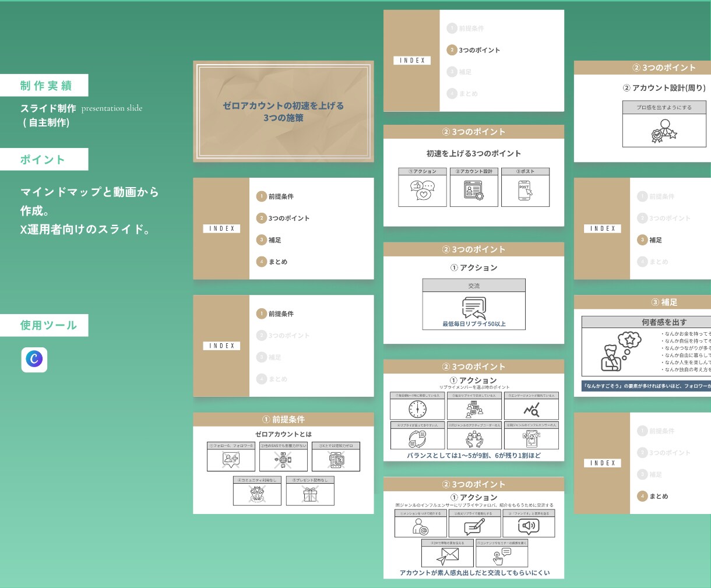Click the crossed-out community hands icon

(257, 494)
